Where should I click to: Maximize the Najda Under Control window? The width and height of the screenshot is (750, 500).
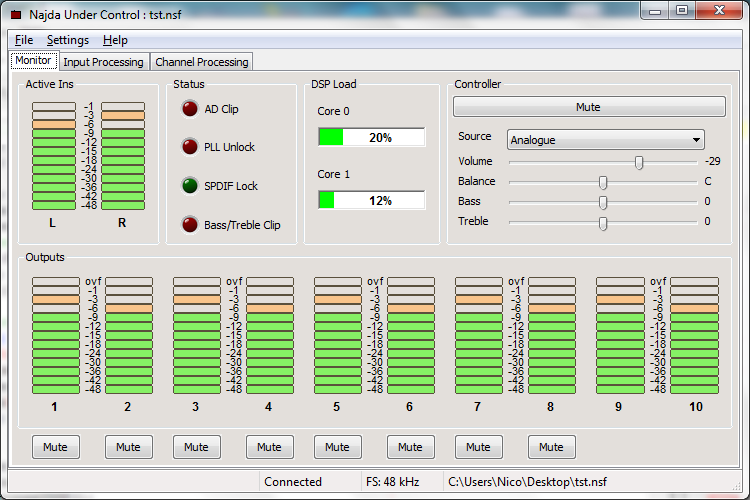(682, 11)
